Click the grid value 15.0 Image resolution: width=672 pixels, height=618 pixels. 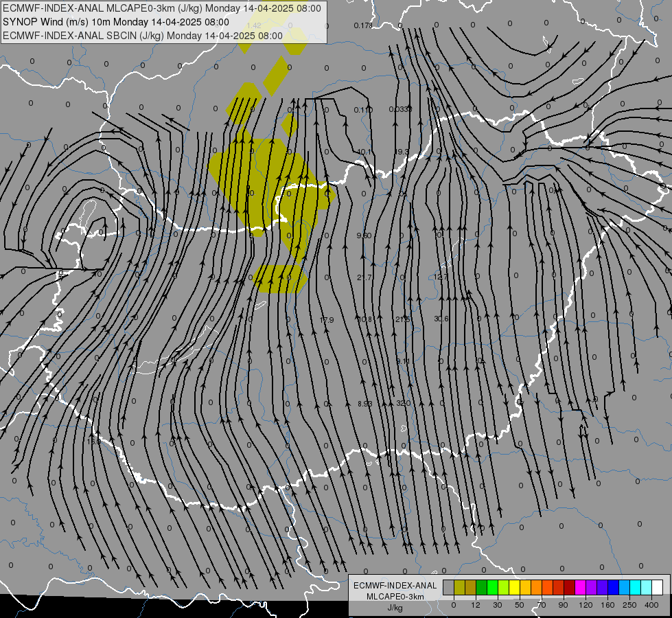[93, 442]
